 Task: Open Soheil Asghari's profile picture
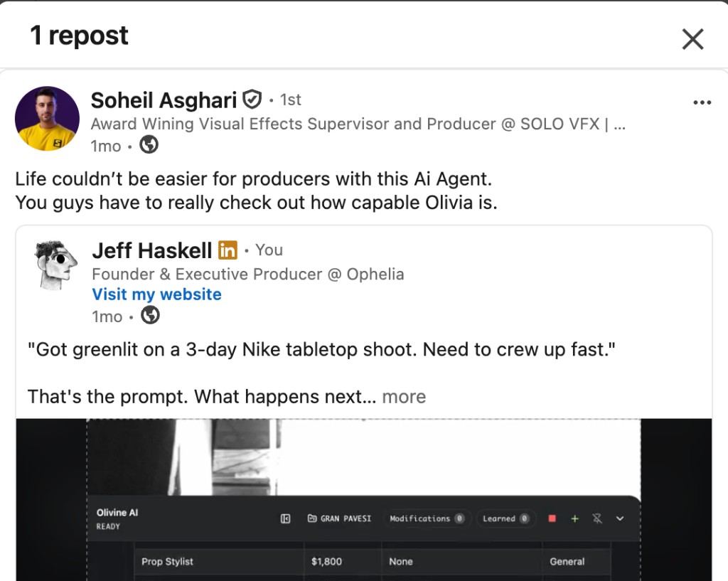pos(47,119)
